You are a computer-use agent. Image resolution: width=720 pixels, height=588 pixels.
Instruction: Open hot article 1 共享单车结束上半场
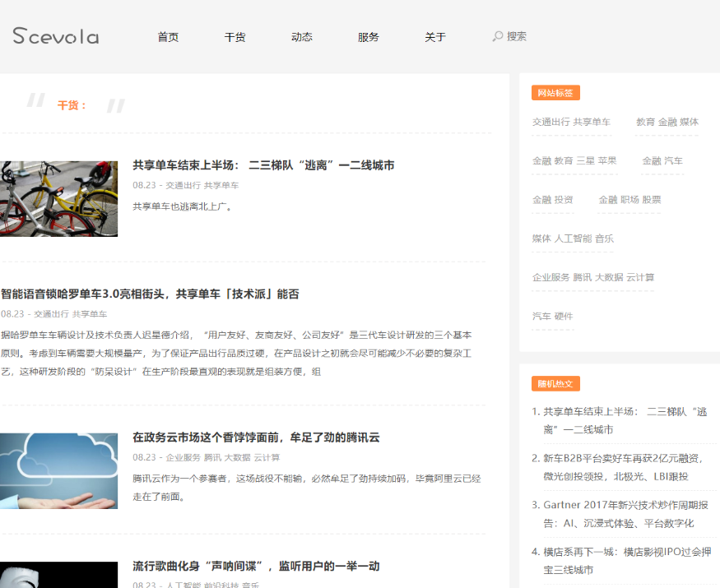[625, 420]
